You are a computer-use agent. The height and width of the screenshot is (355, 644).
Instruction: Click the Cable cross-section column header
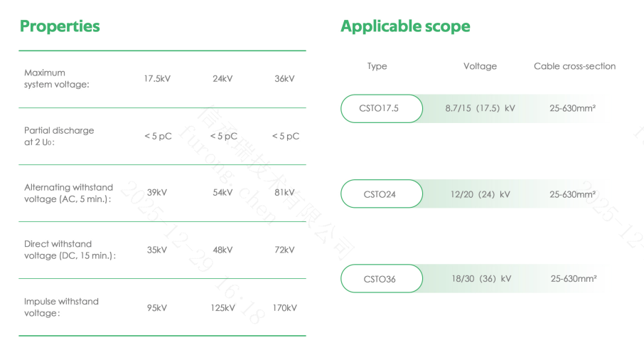574,66
